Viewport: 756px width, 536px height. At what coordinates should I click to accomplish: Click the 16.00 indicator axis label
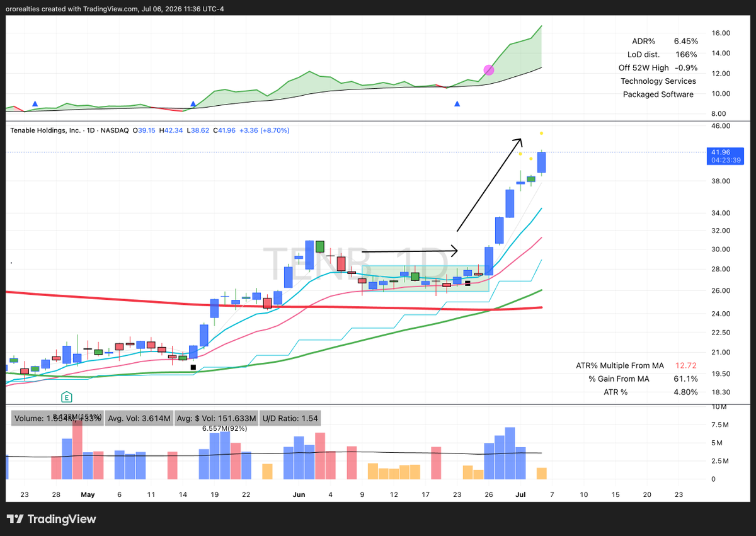click(720, 33)
